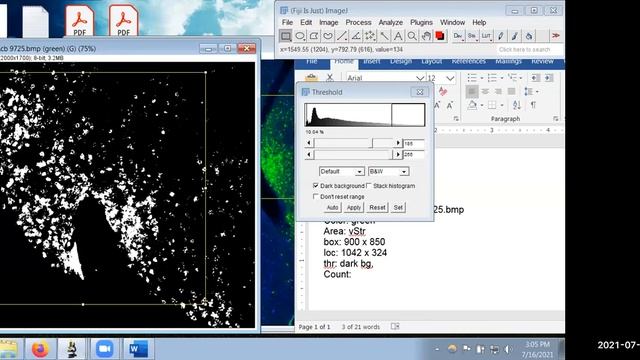Toggle the Show paragraph marks icon in Word
The image size is (640, 360).
[x=533, y=105]
